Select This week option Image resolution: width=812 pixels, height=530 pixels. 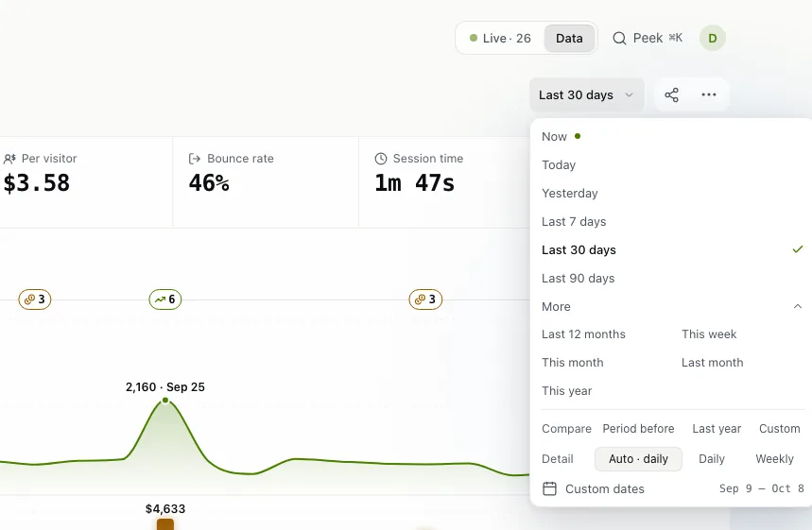(x=709, y=334)
